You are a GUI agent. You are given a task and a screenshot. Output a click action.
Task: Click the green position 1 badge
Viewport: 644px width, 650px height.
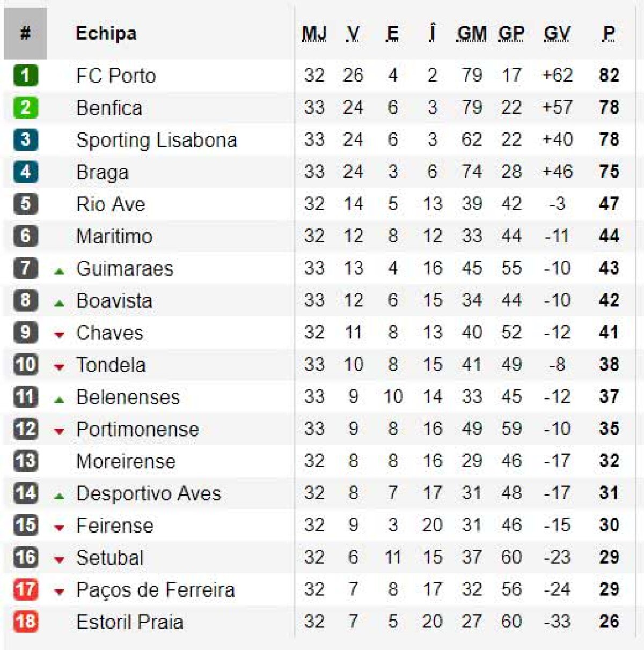(x=25, y=75)
